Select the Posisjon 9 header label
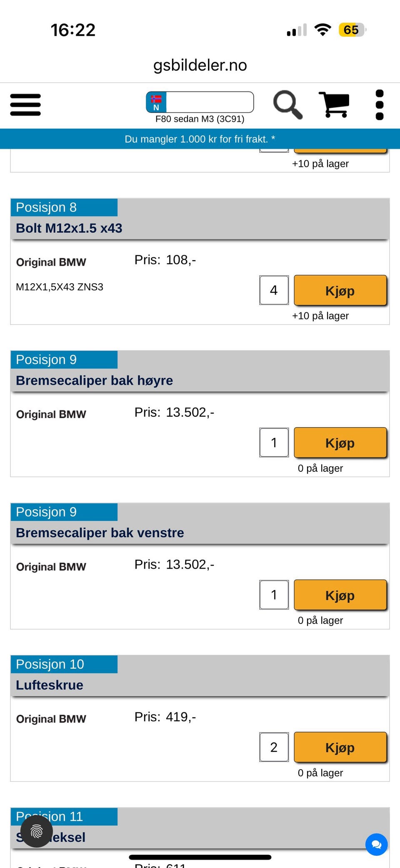 46,359
